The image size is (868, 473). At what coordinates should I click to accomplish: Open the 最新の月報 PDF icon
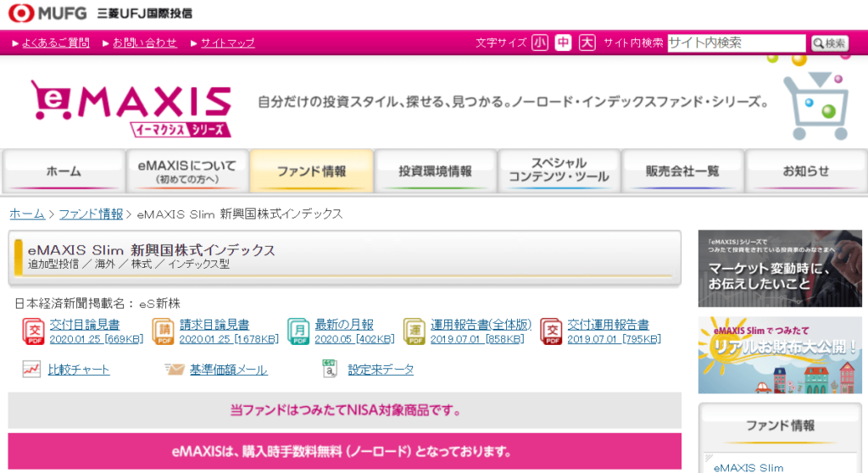click(x=298, y=331)
